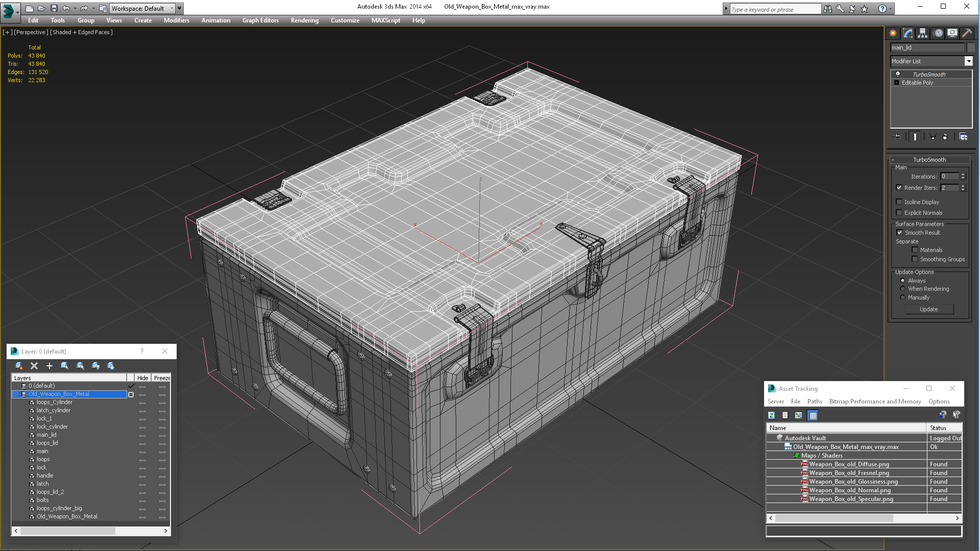Click table view icon in Asset Tracking
Screen dimensions: 980x551
(813, 415)
